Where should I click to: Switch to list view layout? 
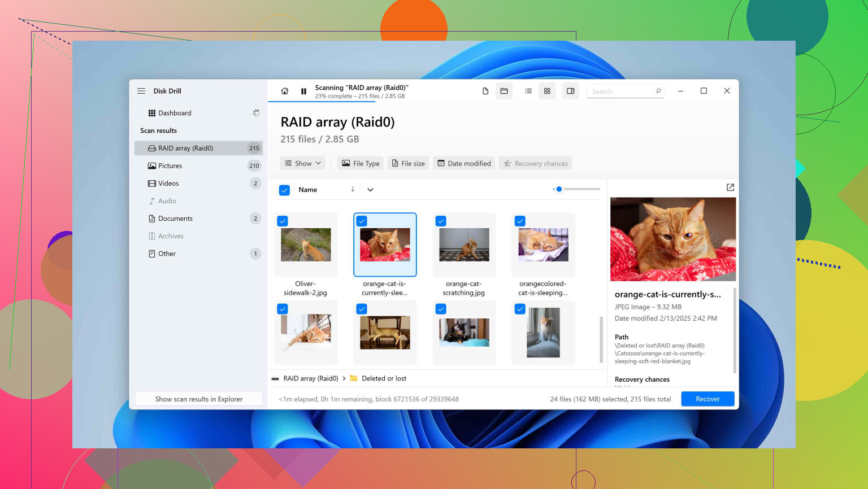pos(528,91)
